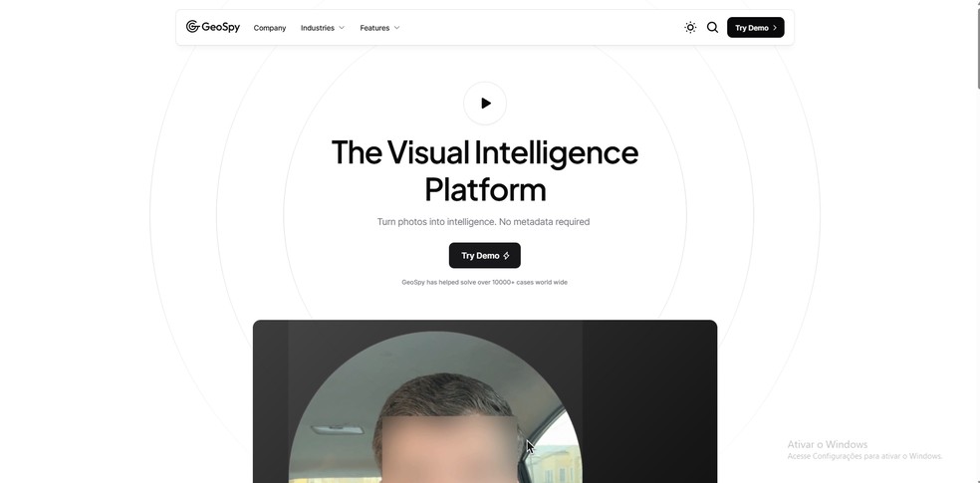
Task: Select the Features navigation label
Action: coord(374,28)
